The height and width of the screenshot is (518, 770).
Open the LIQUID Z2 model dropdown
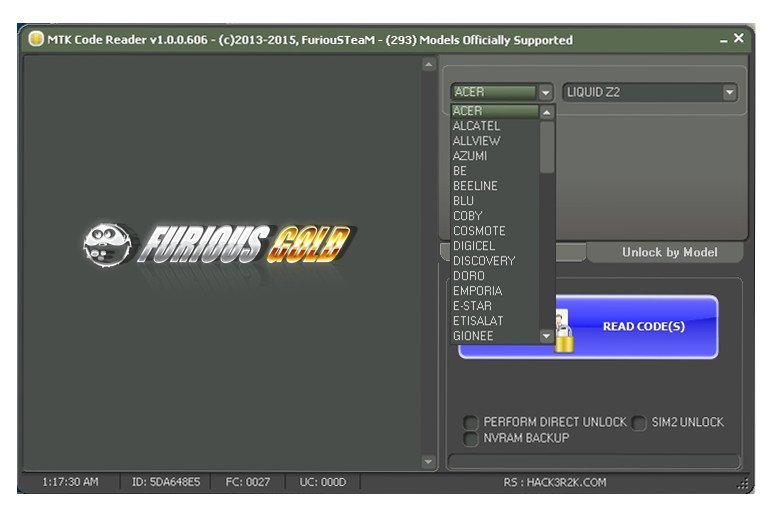click(730, 92)
